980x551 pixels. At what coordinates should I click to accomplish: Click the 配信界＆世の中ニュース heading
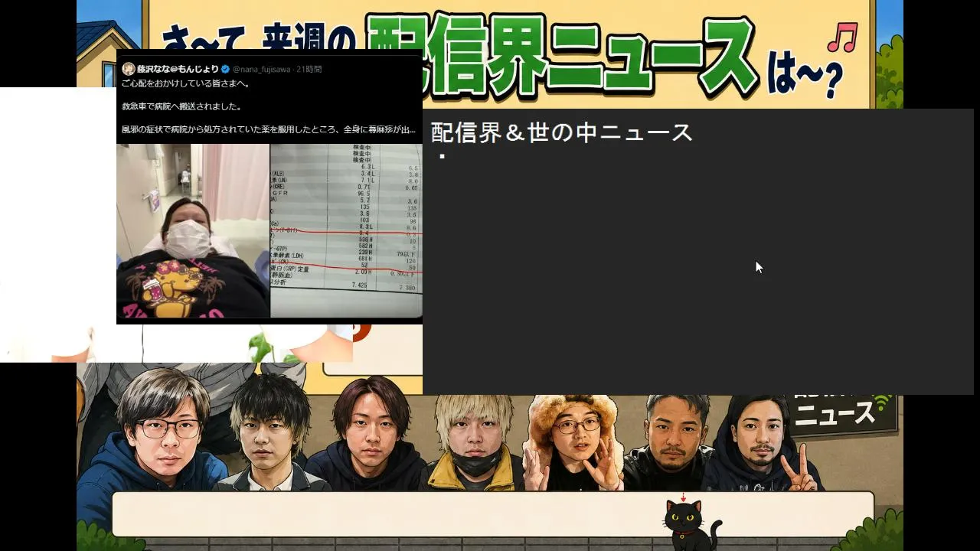[x=562, y=132]
